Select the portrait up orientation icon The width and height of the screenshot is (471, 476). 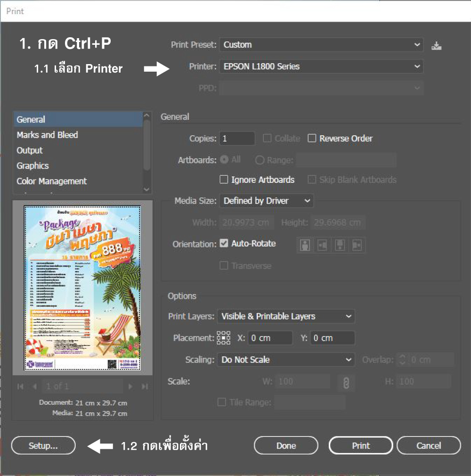pos(305,245)
